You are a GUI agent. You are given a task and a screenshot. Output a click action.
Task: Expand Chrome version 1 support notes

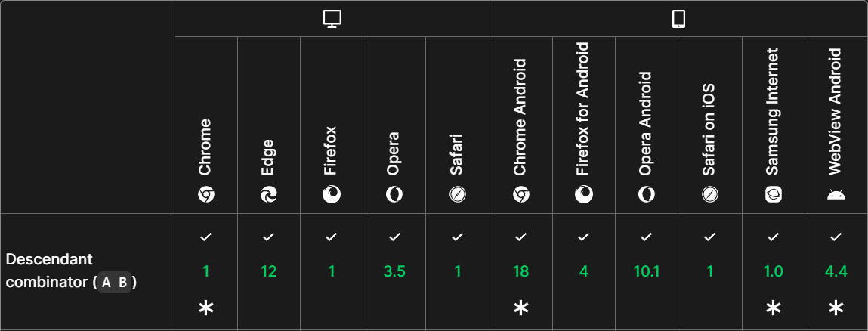[x=206, y=308]
